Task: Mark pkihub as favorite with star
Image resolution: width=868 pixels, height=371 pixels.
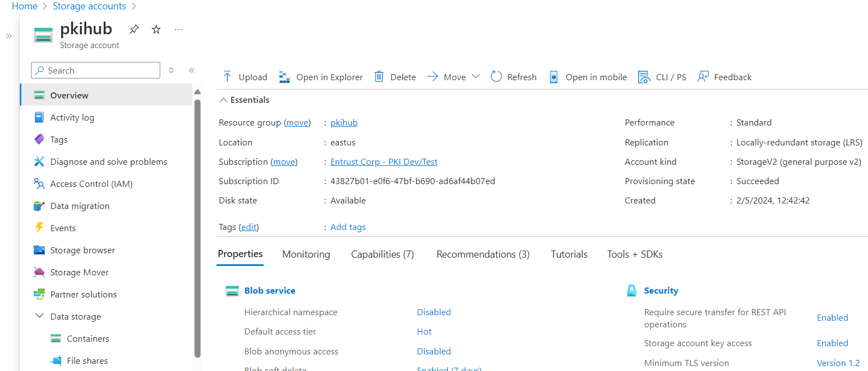Action: pyautogui.click(x=156, y=29)
